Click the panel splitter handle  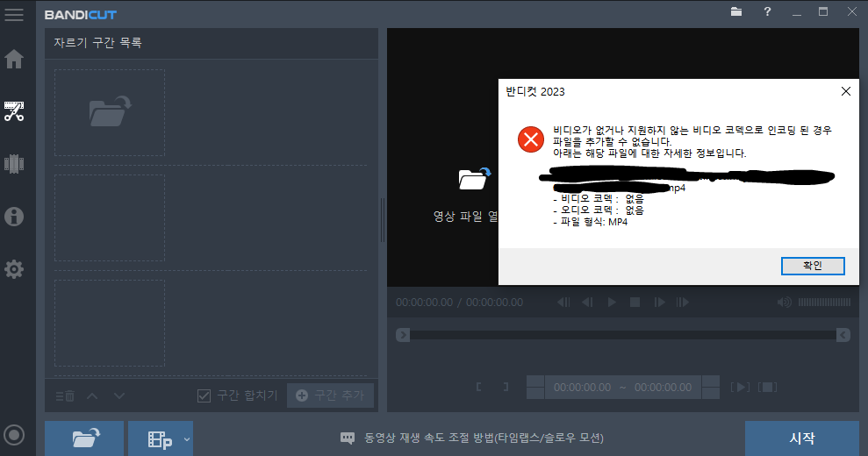tap(383, 220)
